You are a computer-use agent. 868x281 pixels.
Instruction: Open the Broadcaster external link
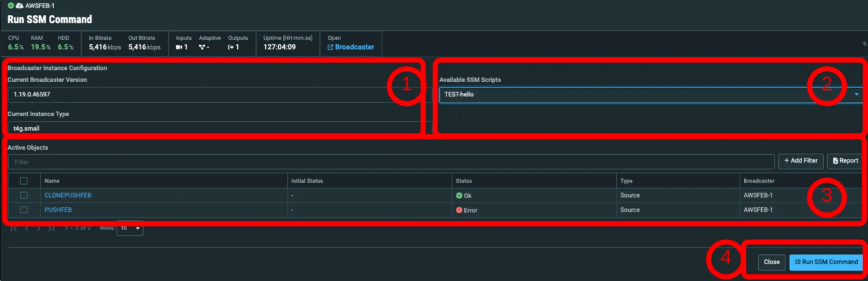pyautogui.click(x=351, y=47)
